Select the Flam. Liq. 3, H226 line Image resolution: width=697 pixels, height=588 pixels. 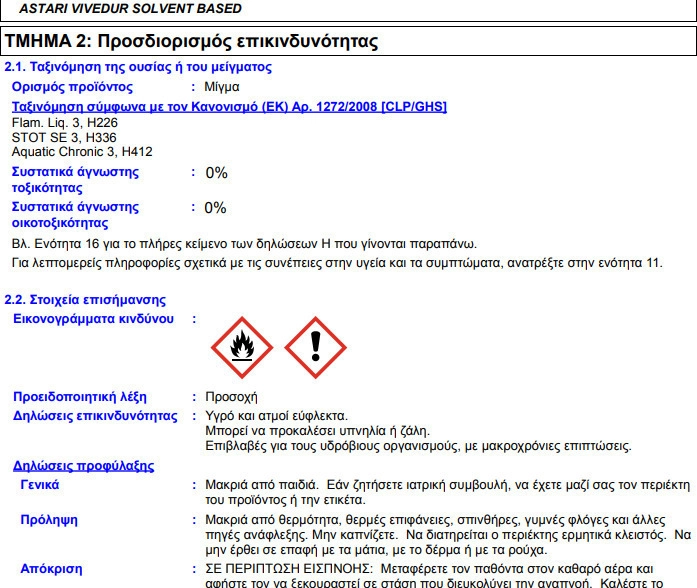point(58,122)
